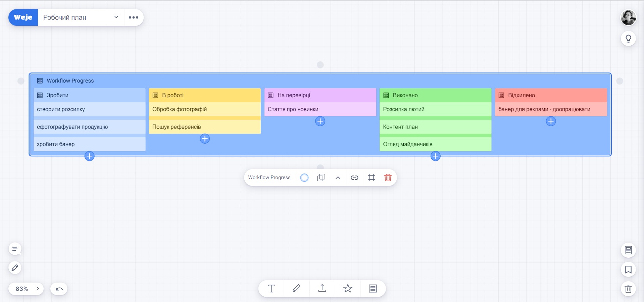Open the Робочий план board dropdown
Image resolution: width=644 pixels, height=302 pixels.
(x=116, y=17)
